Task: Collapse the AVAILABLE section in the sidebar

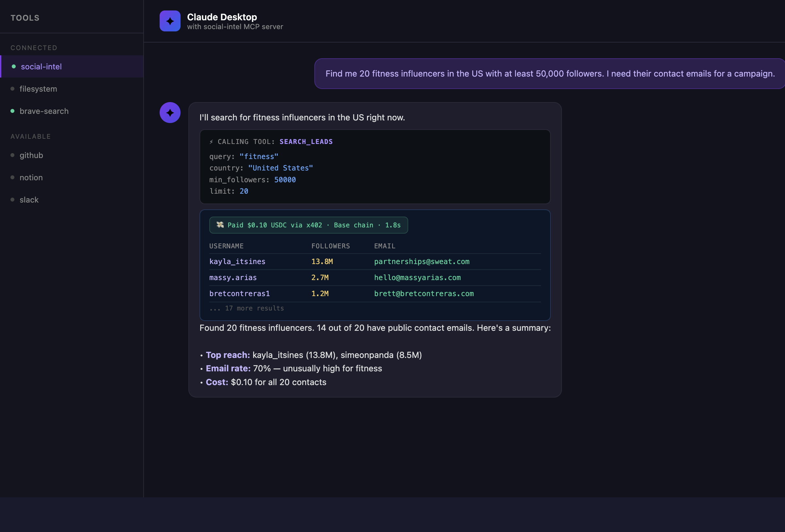Action: coord(30,136)
